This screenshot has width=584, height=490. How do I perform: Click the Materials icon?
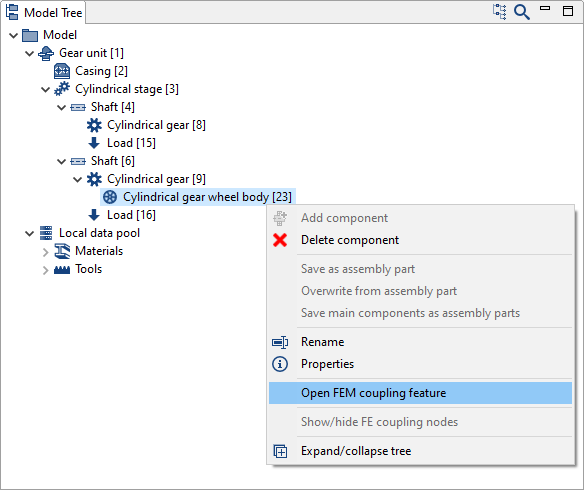62,251
